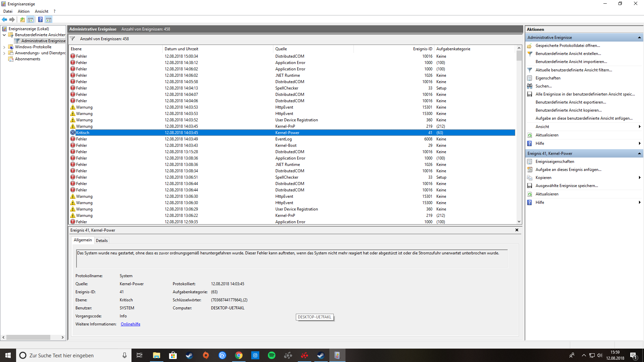The image size is (644, 362).
Task: Expand Anwendungs- und Dienstprotokolle node
Action: point(4,53)
